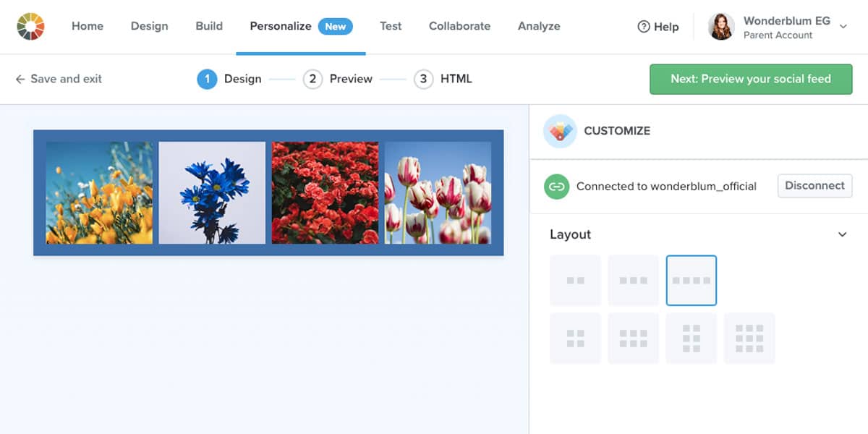Viewport: 868px width, 434px height.
Task: Click the Layout section label
Action: (570, 234)
